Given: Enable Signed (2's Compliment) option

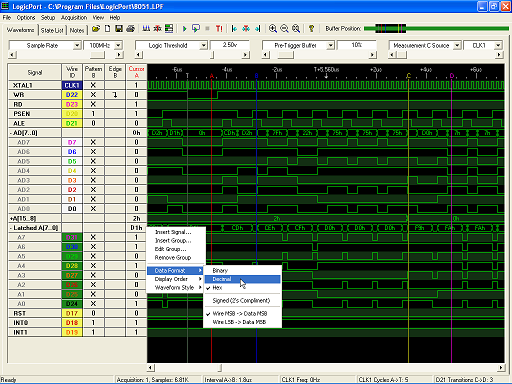Looking at the screenshot, I should click(x=241, y=300).
